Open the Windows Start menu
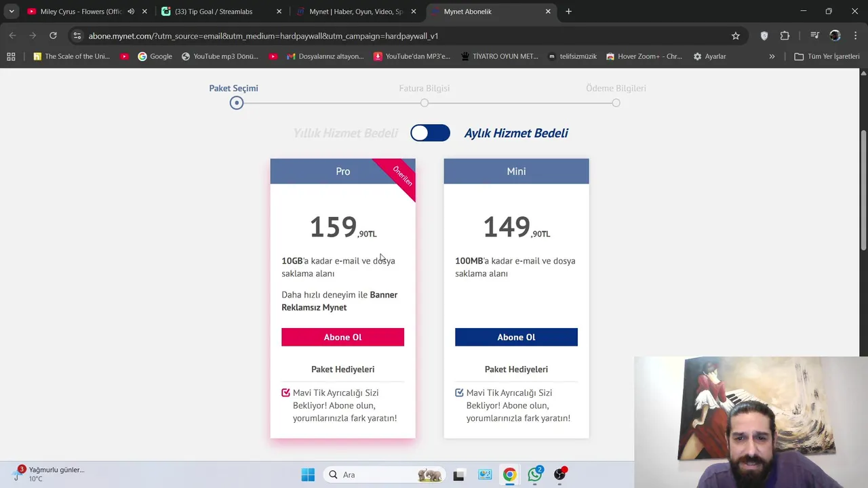 coord(308,475)
